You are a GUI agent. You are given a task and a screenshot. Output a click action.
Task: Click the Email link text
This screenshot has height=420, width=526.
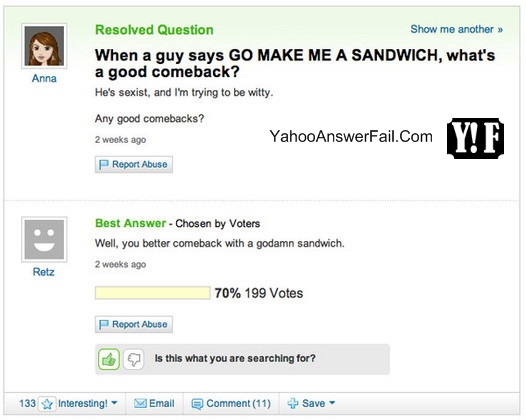click(x=162, y=403)
